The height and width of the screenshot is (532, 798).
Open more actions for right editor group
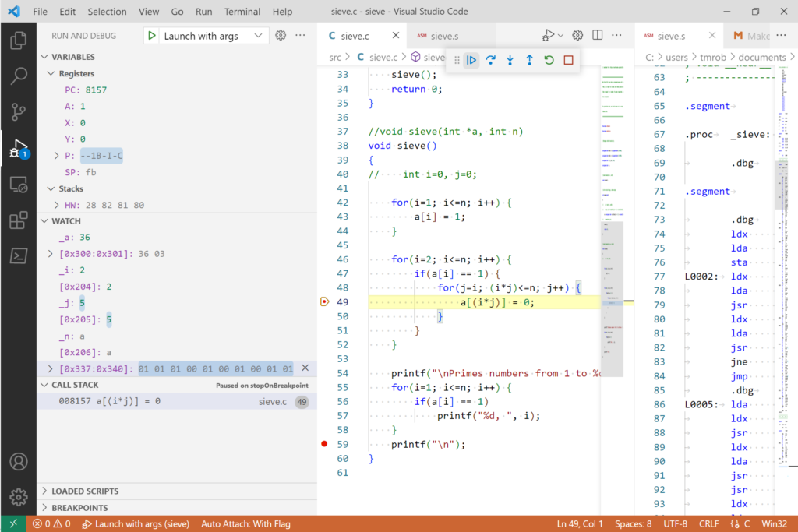click(781, 35)
